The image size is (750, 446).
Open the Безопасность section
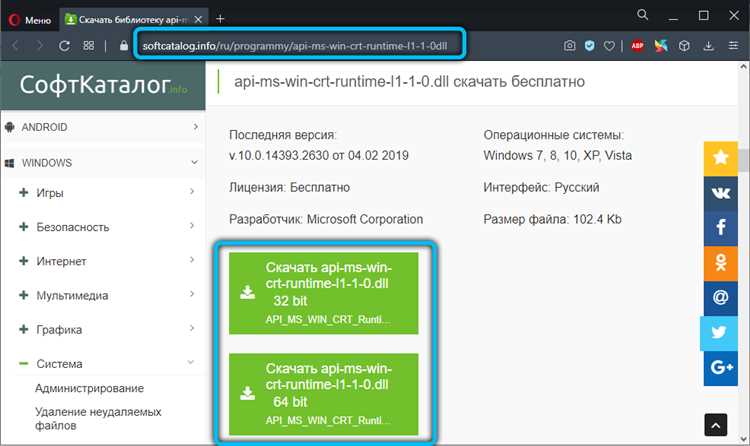point(73,227)
